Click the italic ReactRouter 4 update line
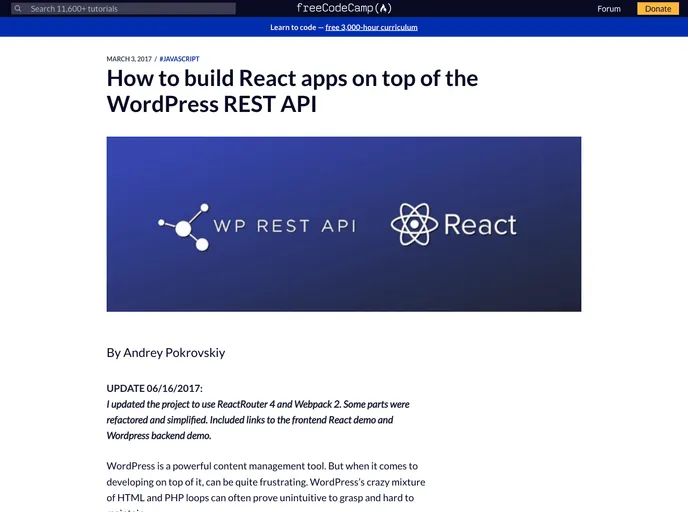Viewport: 688px width, 512px height. pyautogui.click(x=258, y=404)
